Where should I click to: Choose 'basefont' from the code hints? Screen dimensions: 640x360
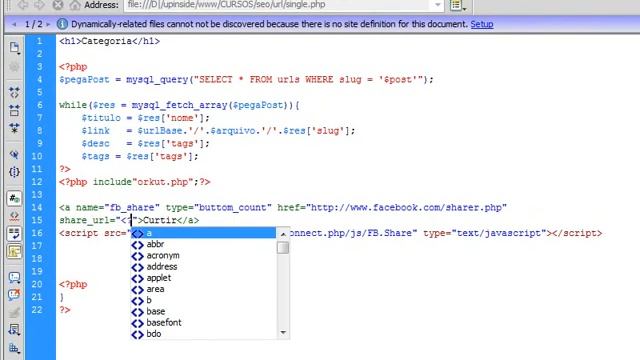click(203, 322)
